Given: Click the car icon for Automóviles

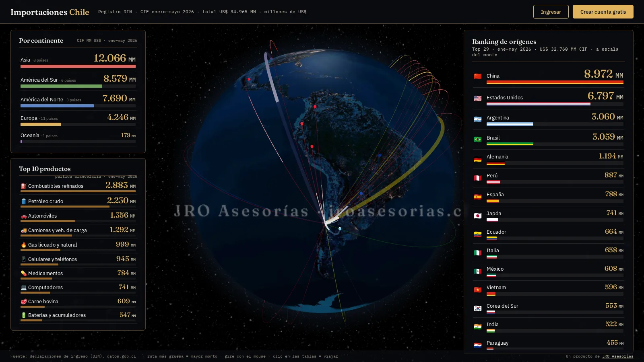Looking at the screenshot, I should pyautogui.click(x=23, y=216).
